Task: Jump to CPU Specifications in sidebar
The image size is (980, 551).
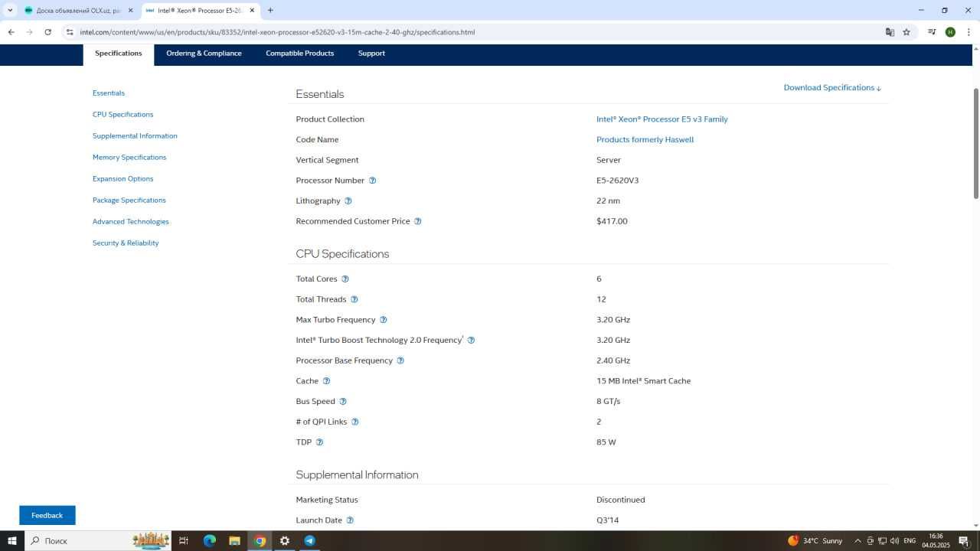Action: [122, 115]
